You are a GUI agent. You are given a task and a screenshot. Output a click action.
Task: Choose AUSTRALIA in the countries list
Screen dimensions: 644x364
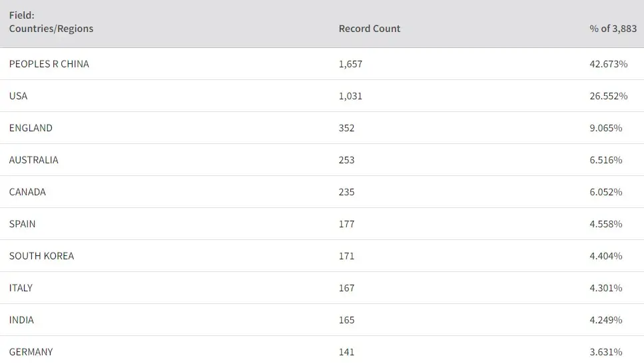point(34,160)
